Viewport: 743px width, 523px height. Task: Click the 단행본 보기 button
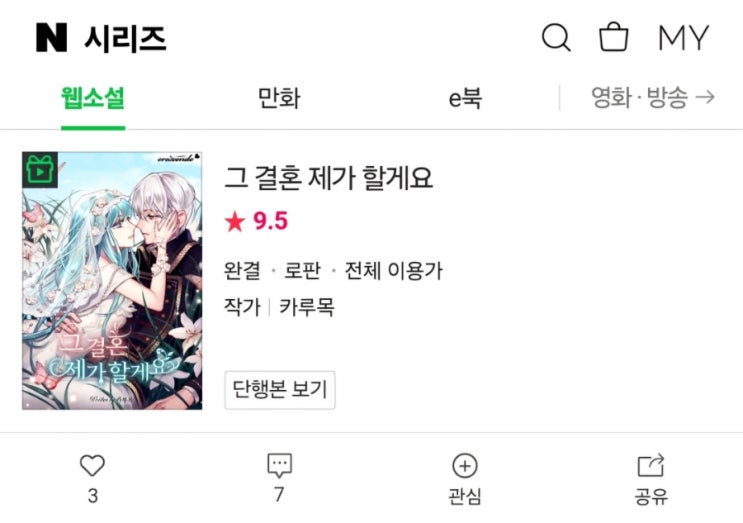280,390
